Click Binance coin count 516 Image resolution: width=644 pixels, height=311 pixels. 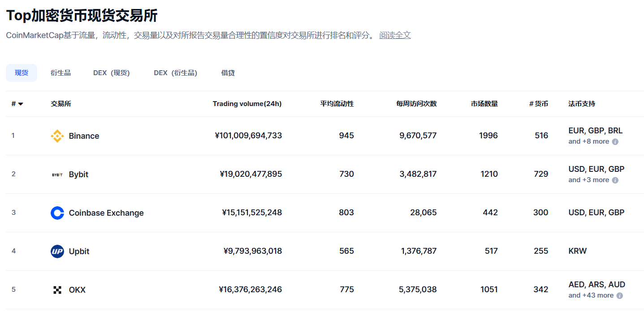(x=541, y=136)
